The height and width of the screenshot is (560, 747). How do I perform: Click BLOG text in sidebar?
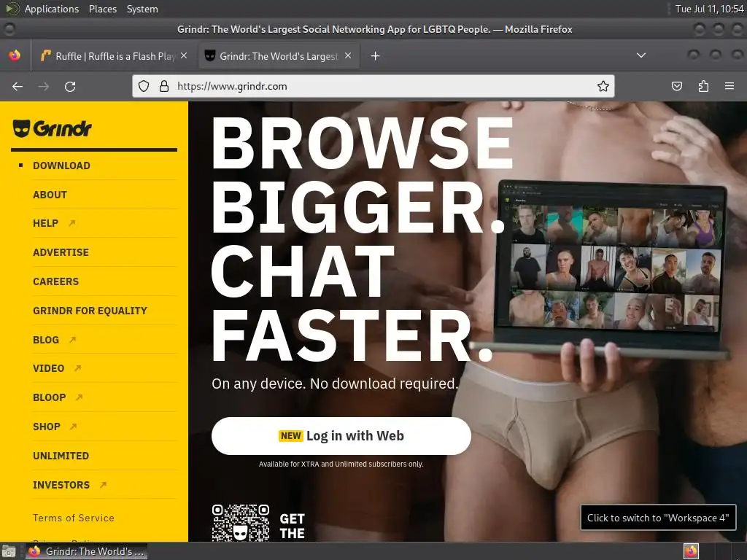point(46,340)
